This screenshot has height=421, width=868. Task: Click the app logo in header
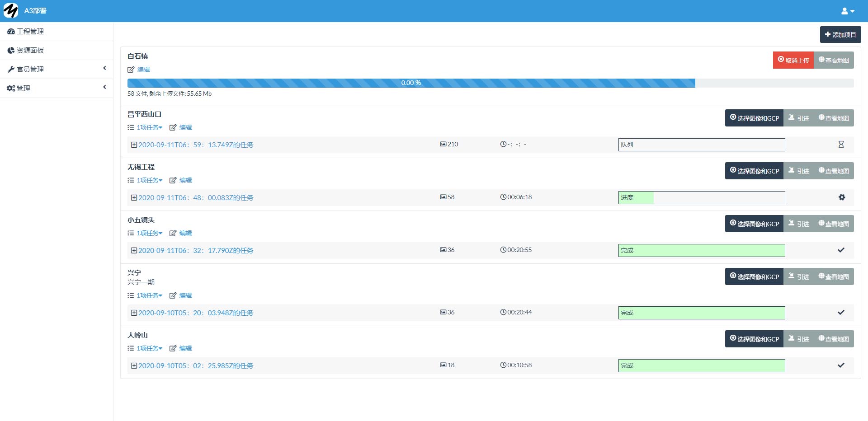pos(11,10)
